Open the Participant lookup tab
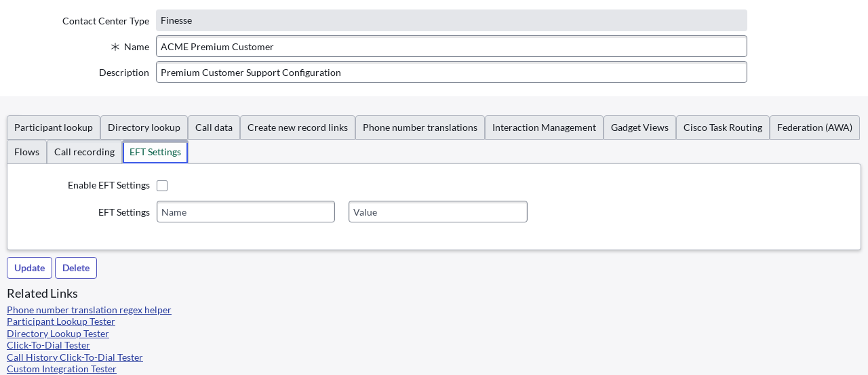Screen dimensions: 868x375 tap(54, 127)
